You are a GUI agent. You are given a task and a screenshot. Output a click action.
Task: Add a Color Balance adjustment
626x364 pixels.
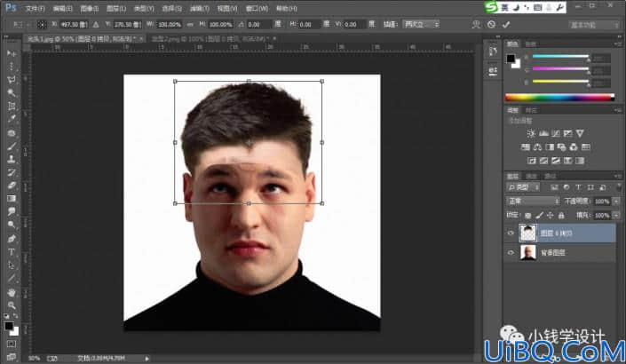[537, 147]
